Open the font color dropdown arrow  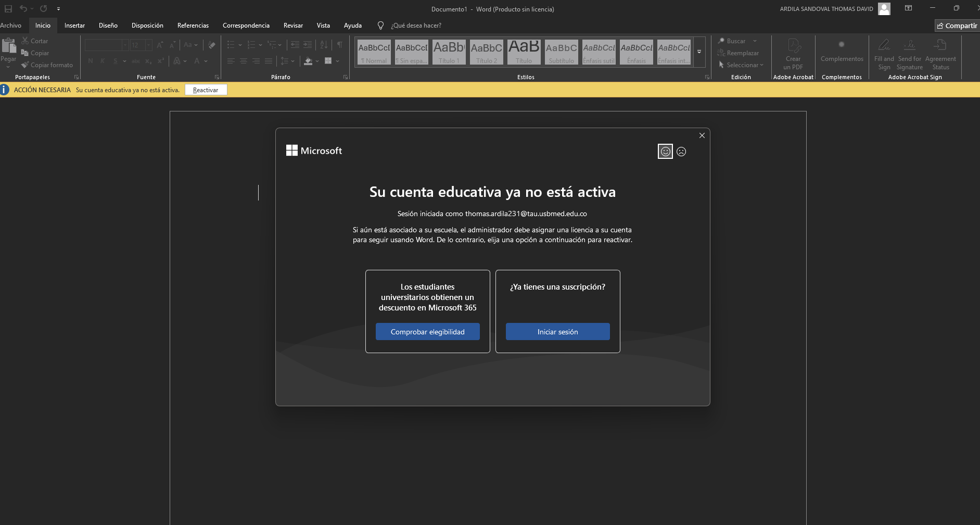coord(206,61)
